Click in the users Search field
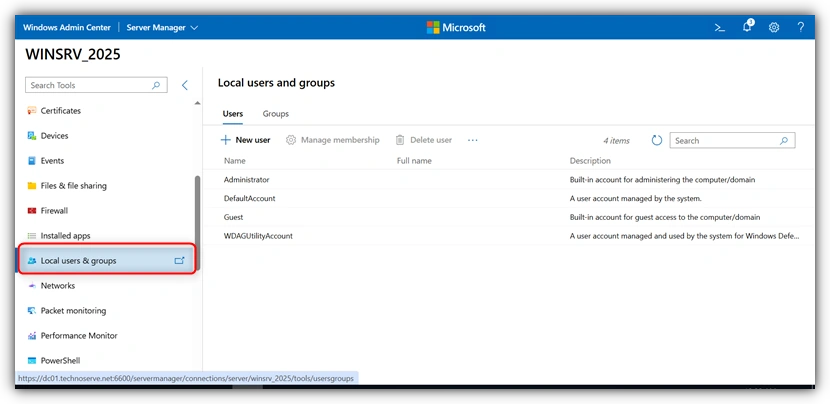 733,140
